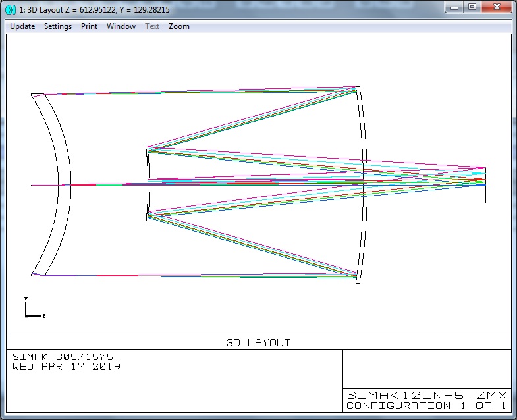Click the 'WED APR 17 2019' date text

pyautogui.click(x=67, y=367)
